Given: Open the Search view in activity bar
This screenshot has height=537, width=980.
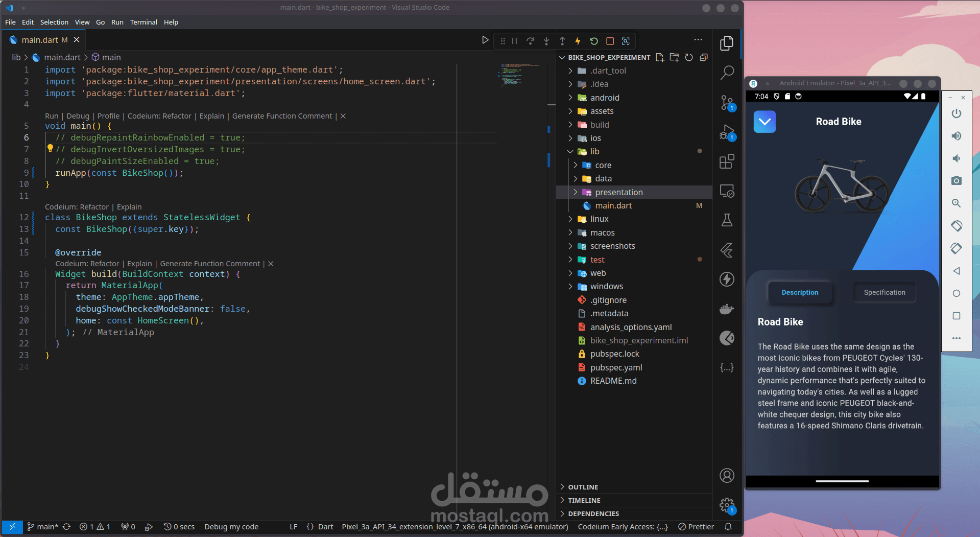Looking at the screenshot, I should click(727, 73).
